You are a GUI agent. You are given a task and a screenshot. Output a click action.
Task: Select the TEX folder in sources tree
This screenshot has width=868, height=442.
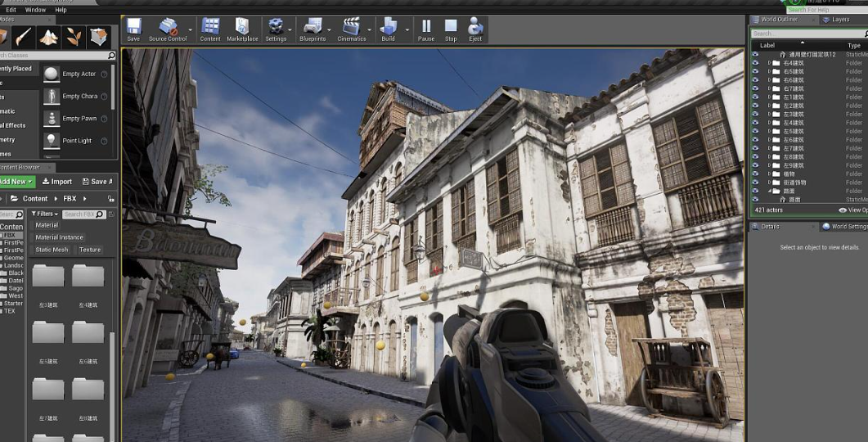(10, 311)
